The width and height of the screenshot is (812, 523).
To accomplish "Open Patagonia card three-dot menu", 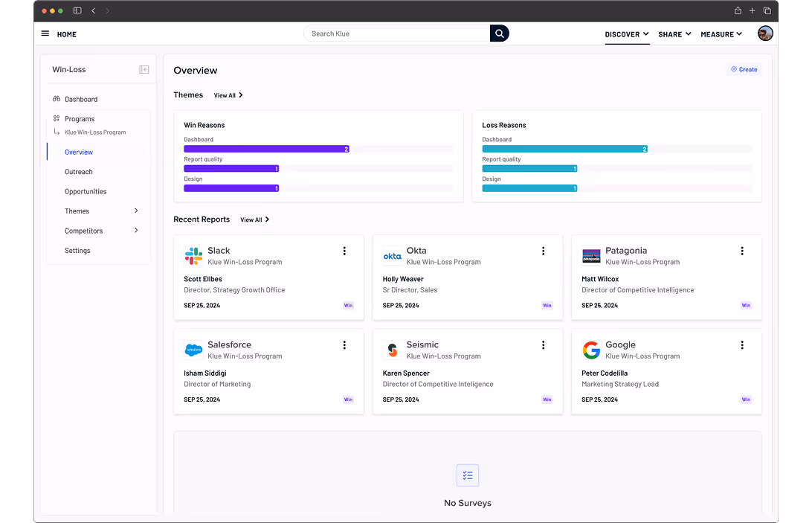I will [742, 251].
